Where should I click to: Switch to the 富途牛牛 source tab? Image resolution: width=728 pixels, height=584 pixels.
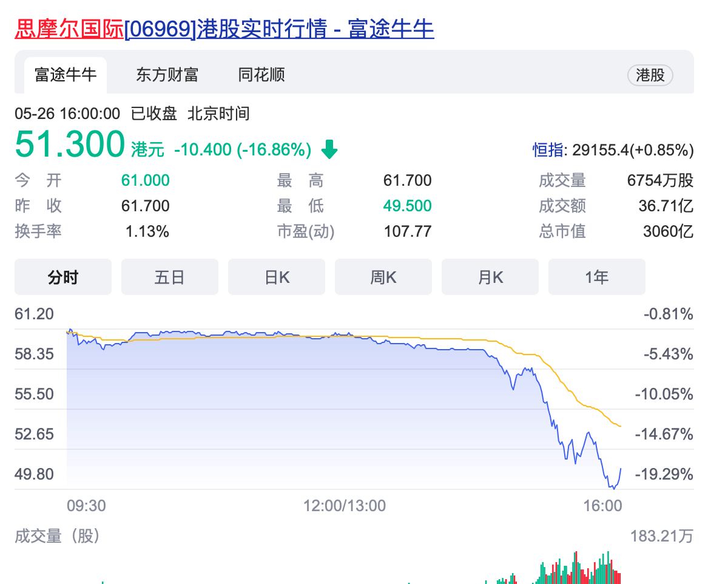[66, 75]
